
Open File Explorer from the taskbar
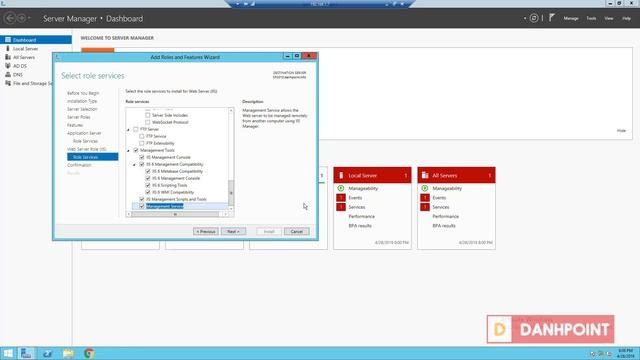click(68, 353)
